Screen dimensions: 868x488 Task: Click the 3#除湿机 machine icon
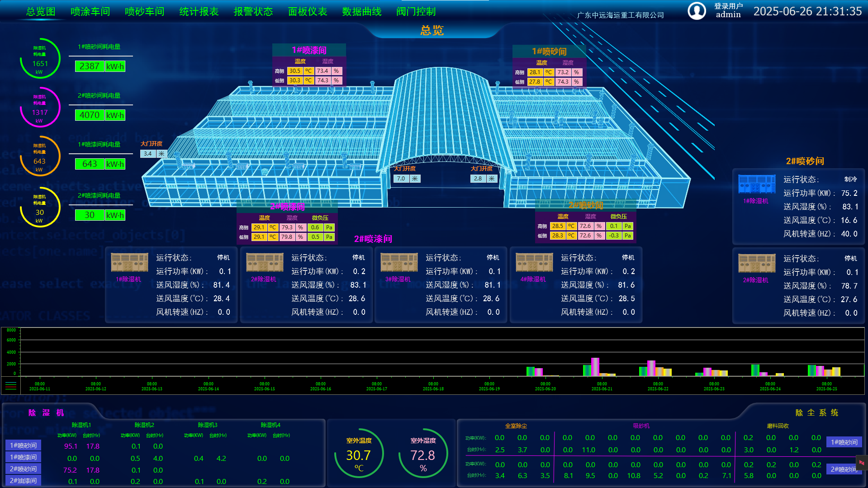(399, 262)
